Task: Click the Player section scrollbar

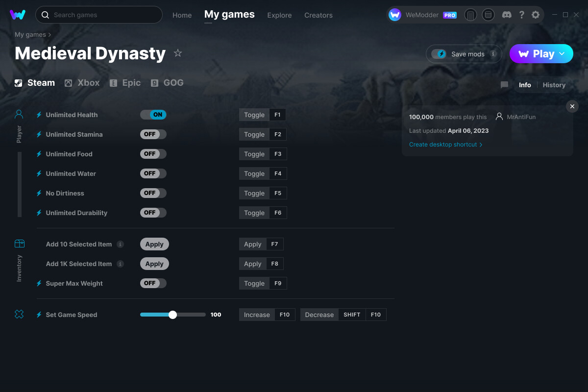Action: pos(20,184)
